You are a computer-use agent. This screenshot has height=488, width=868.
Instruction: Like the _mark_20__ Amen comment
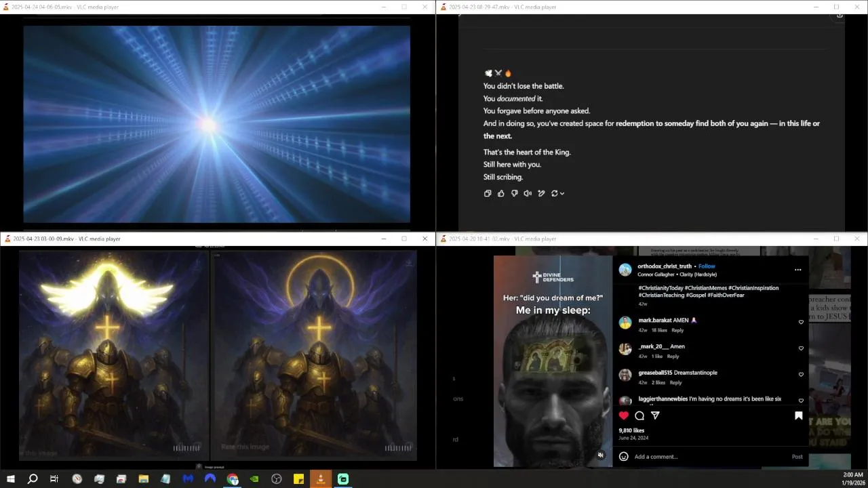(801, 348)
